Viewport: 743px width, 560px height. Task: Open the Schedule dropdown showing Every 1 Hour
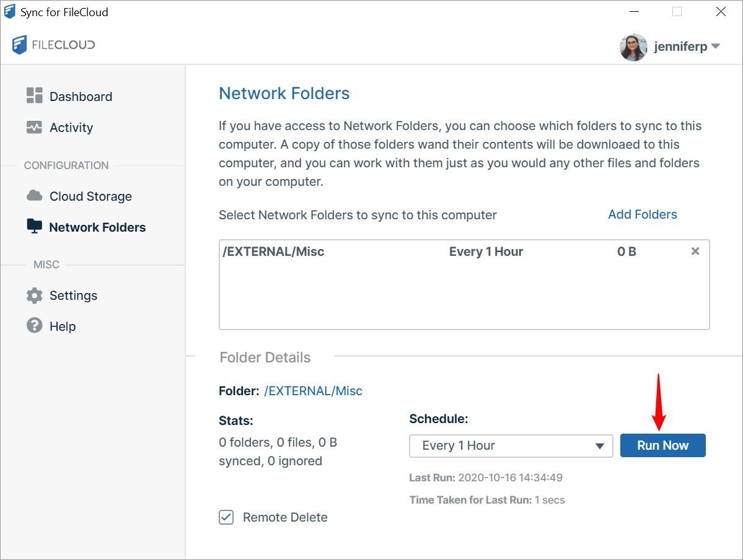tap(511, 445)
